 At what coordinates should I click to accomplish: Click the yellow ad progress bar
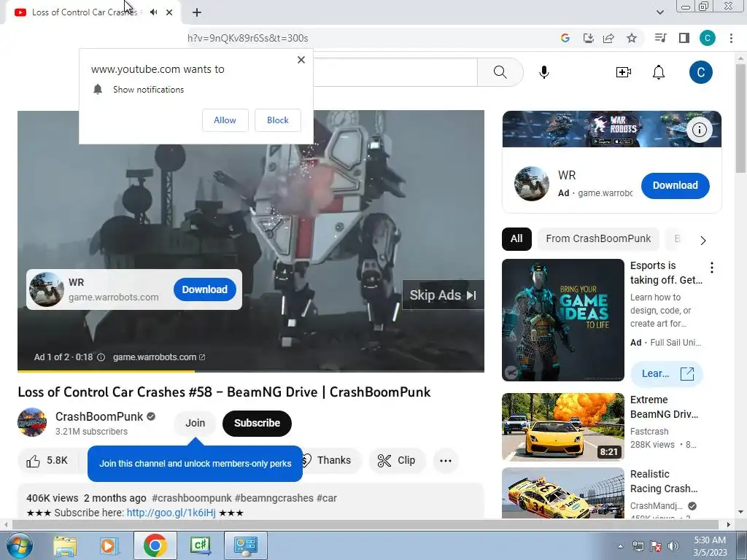106,371
